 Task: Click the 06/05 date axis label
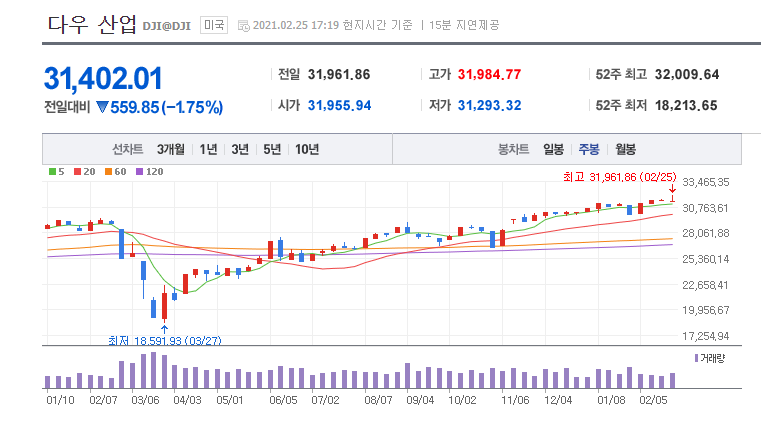tap(283, 400)
